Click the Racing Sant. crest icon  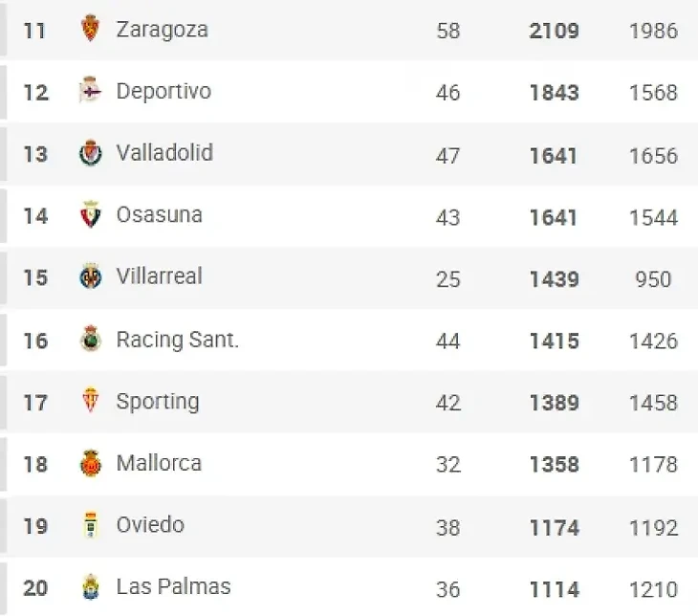click(91, 339)
